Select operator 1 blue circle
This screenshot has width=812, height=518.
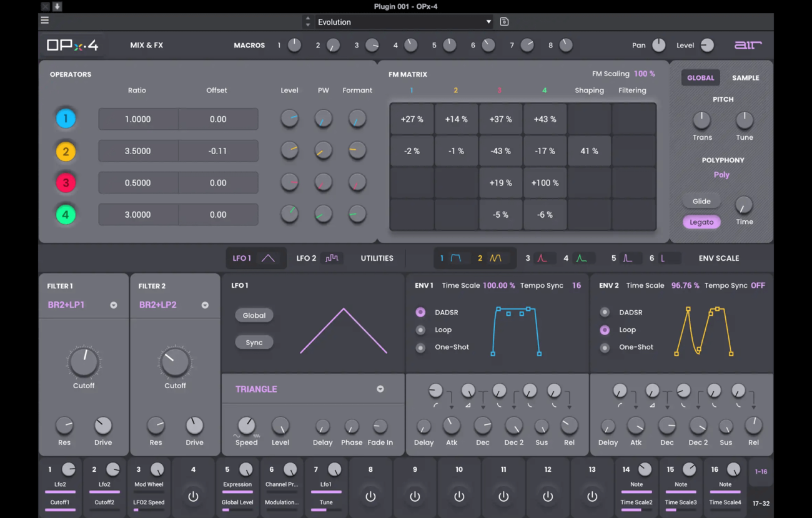click(66, 119)
